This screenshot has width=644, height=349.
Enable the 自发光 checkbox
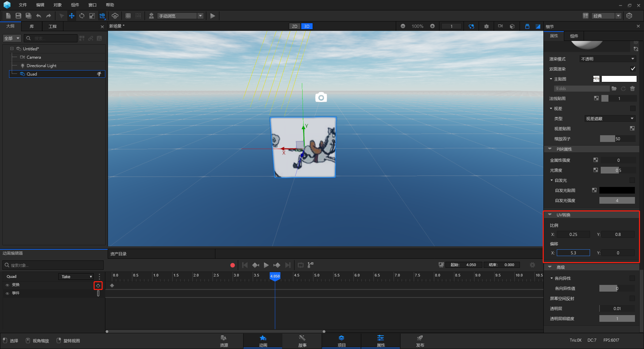(x=632, y=180)
